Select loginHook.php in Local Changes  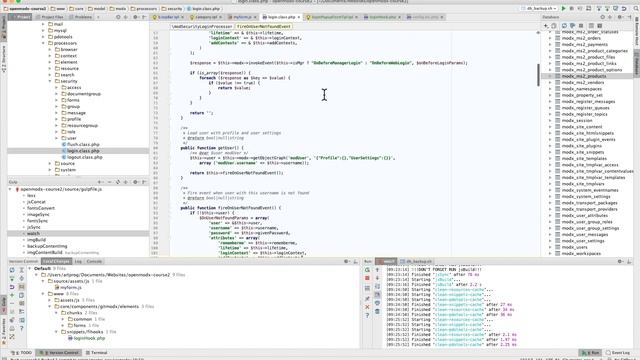click(89, 338)
